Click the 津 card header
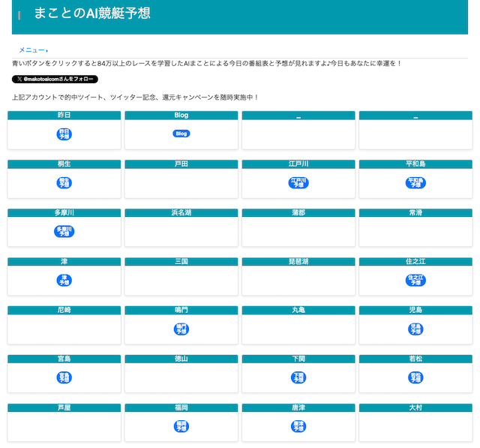 (64, 261)
